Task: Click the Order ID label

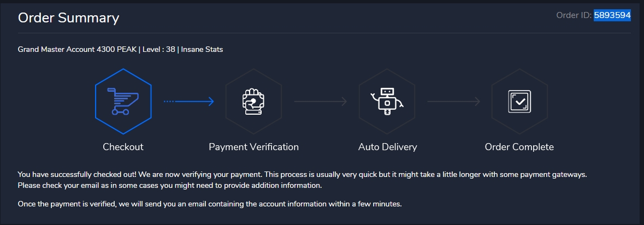Action: click(x=574, y=15)
